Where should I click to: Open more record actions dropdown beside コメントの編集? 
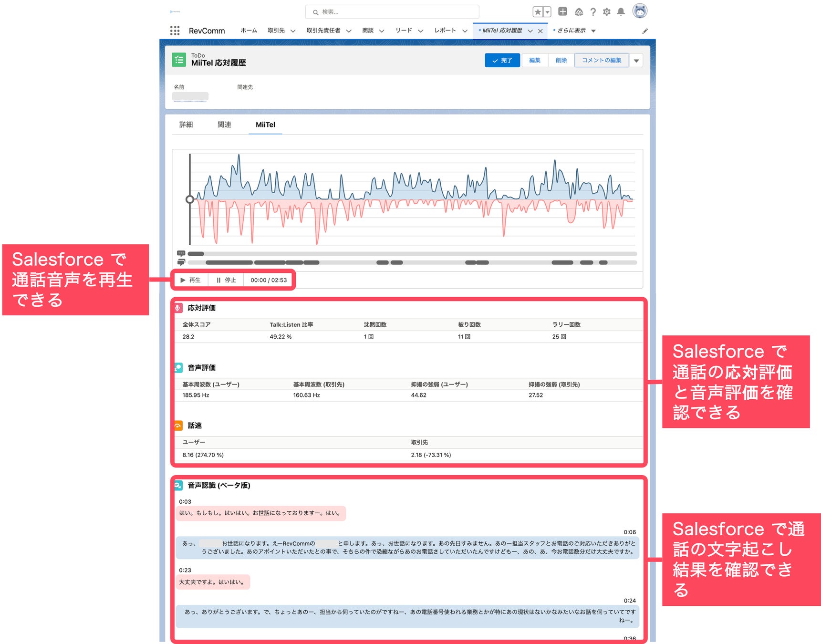pos(636,61)
